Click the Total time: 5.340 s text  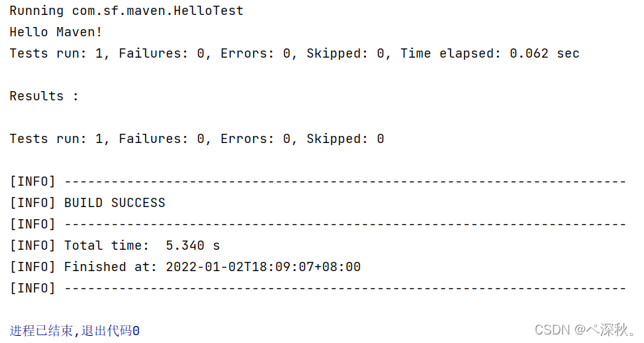[x=141, y=246]
